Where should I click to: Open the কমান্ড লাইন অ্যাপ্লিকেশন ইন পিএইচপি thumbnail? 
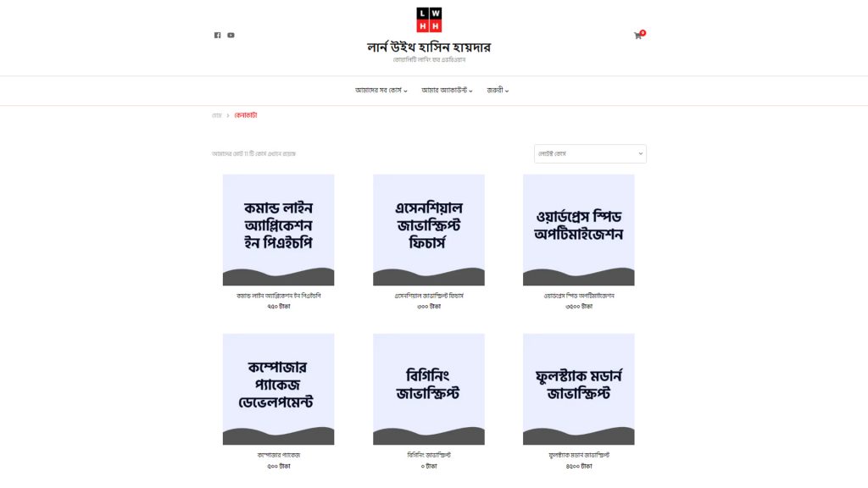[x=278, y=230]
